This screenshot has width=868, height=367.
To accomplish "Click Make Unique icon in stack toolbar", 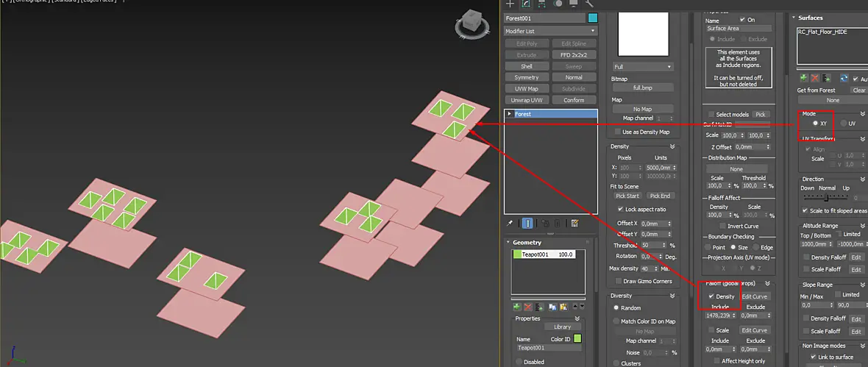I will point(545,223).
